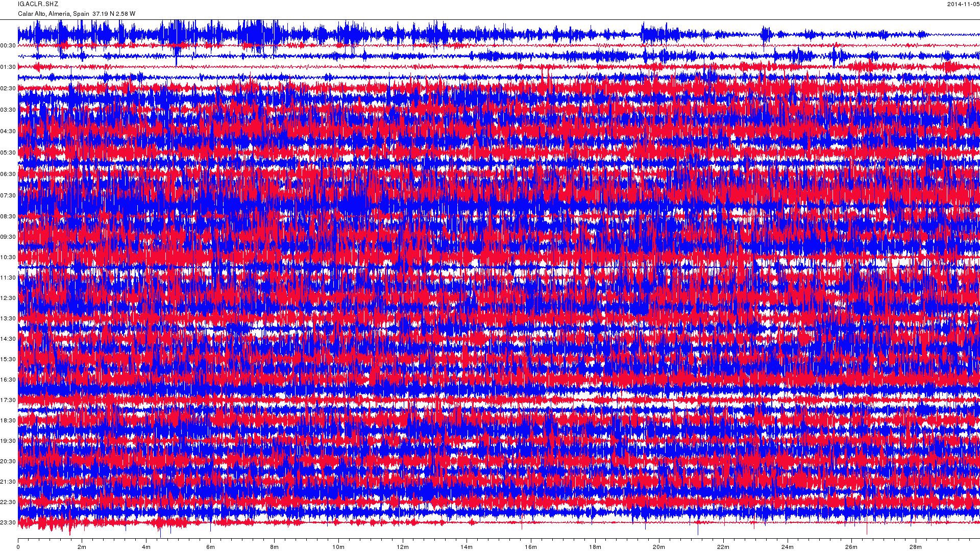Click the station code IG.ACLR..SHZ title
This screenshot has width=980, height=551.
pos(38,4)
